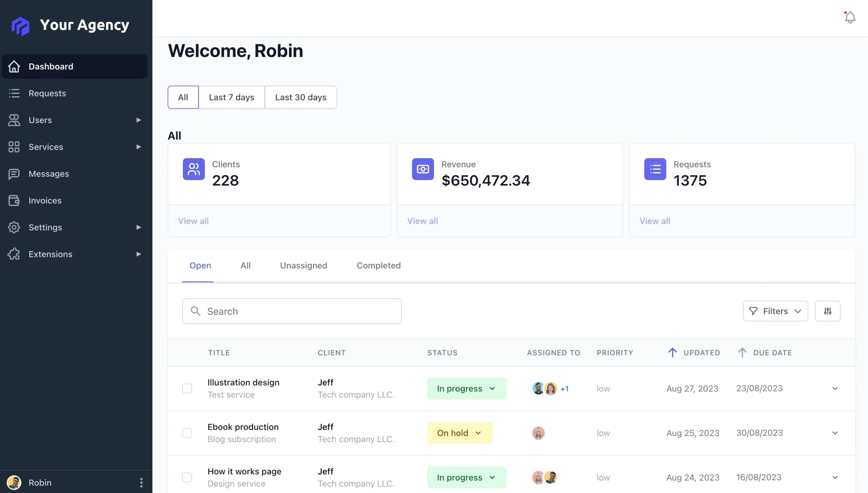Switch to the Completed tab
Screen dimensions: 868x493
point(378,265)
